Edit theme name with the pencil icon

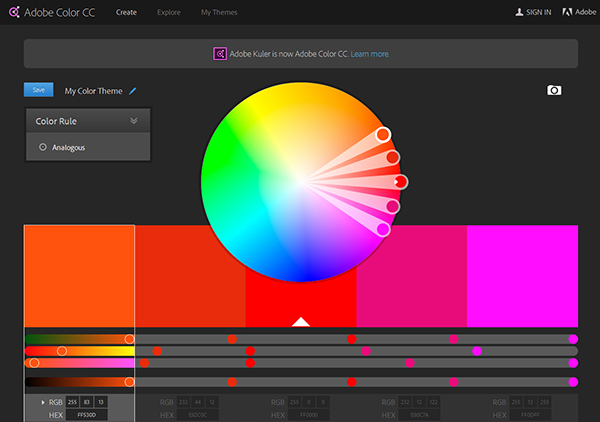[132, 91]
